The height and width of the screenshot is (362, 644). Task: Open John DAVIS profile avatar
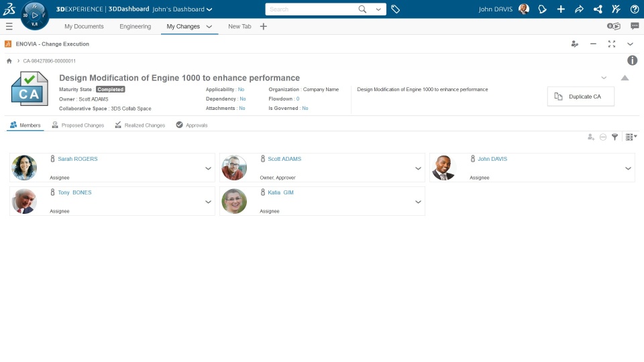coord(524,9)
